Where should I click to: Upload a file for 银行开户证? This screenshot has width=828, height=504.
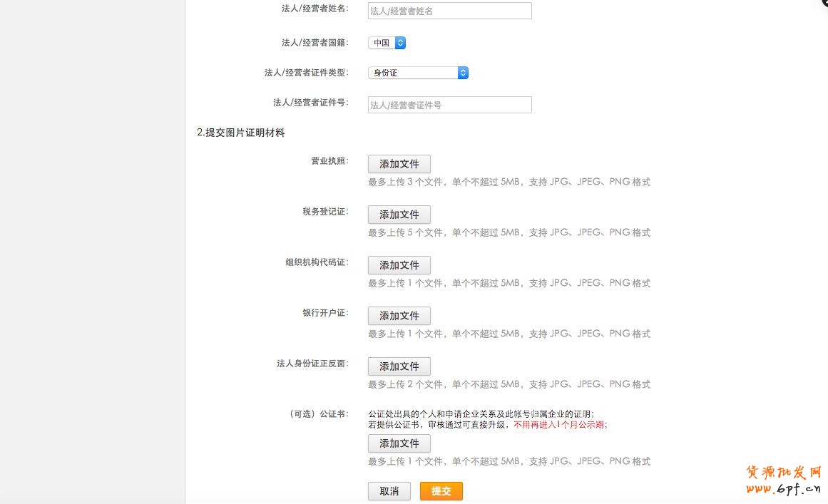(x=399, y=316)
